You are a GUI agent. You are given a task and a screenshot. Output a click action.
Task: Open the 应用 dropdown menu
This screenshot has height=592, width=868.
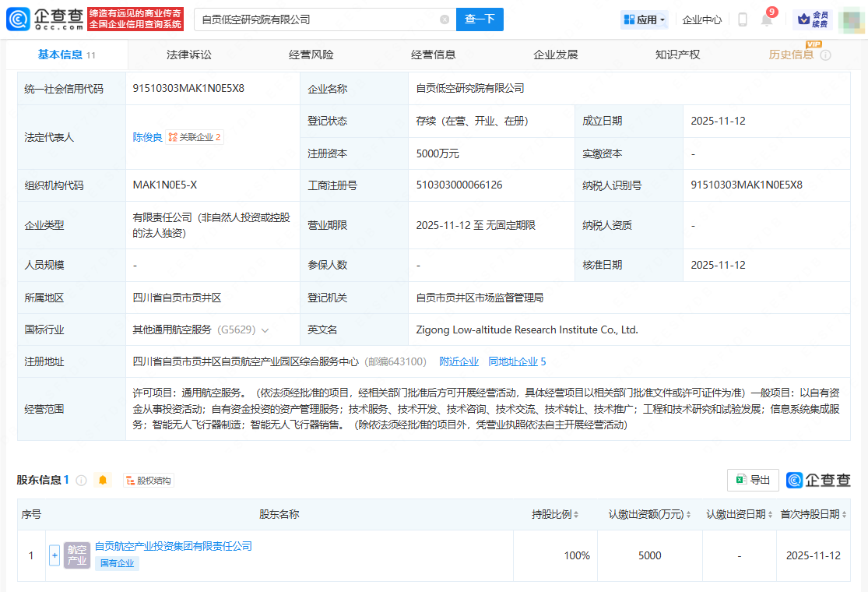(x=644, y=19)
